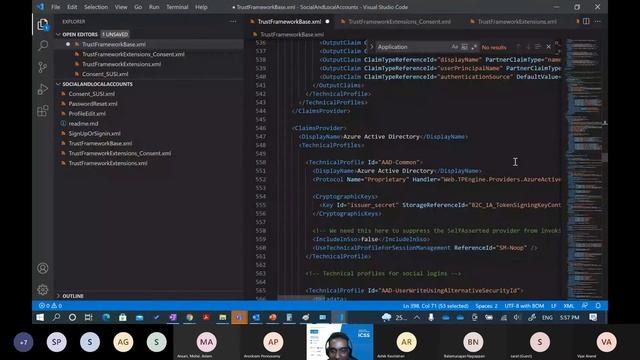Open the Extensions view
This screenshot has width=640, height=360.
click(43, 111)
